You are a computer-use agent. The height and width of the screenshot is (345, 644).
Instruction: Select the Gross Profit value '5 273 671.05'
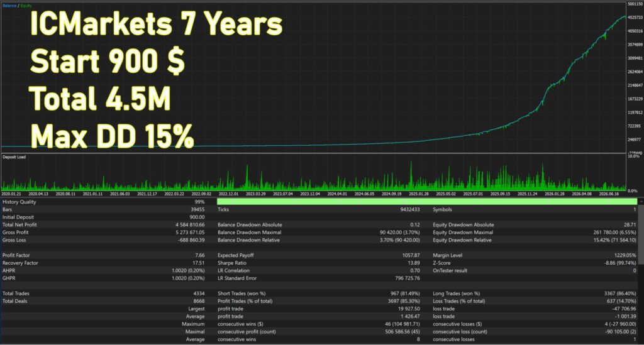(x=190, y=233)
